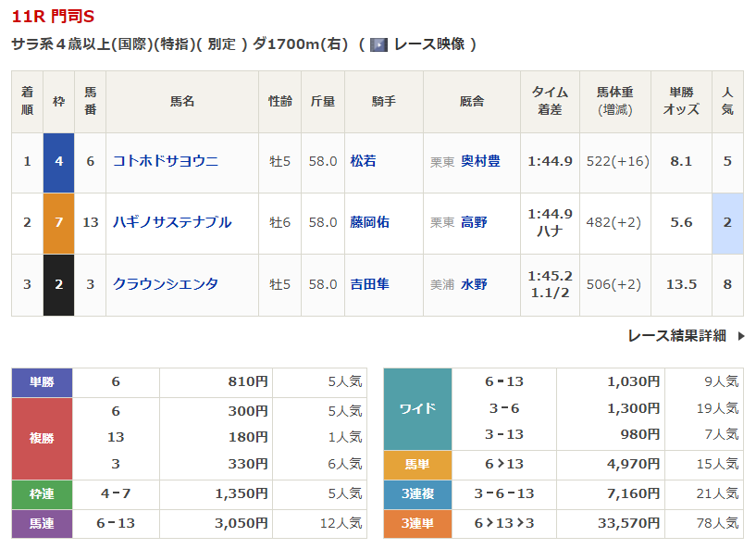The height and width of the screenshot is (549, 756).
Task: Open horse クラウンシエンタ profile
Action: 165,284
